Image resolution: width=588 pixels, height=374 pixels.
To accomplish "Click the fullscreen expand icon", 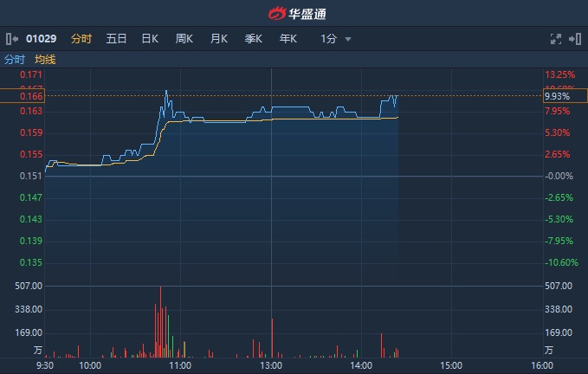I will pyautogui.click(x=556, y=39).
